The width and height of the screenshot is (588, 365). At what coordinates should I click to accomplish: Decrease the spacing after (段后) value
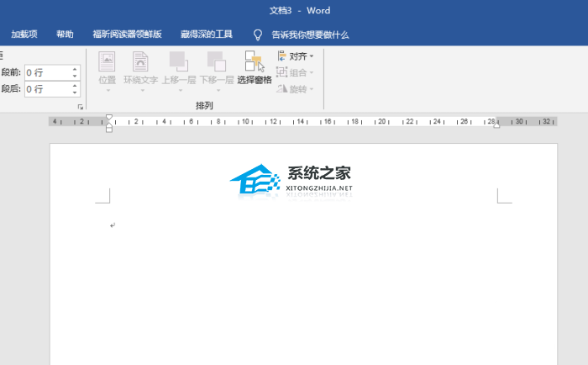(x=75, y=93)
